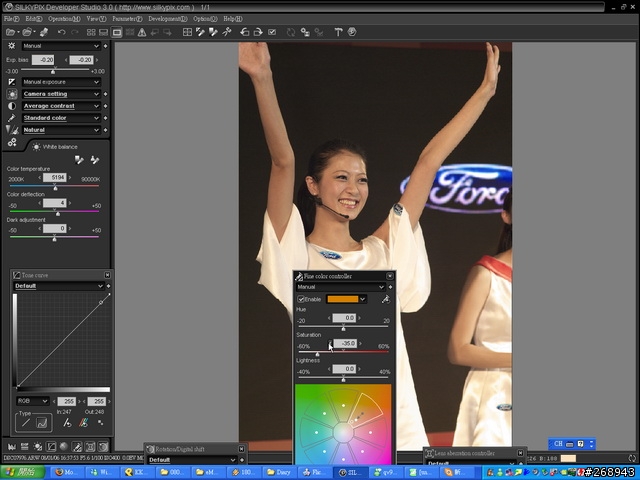The height and width of the screenshot is (480, 640).
Task: Select the gray balance eyedropper tool
Action: click(x=213, y=32)
